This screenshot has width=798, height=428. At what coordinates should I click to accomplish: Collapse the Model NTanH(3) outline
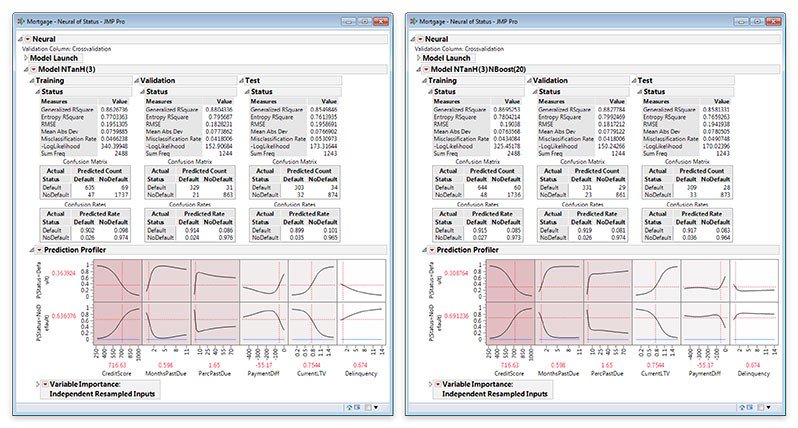[x=26, y=69]
